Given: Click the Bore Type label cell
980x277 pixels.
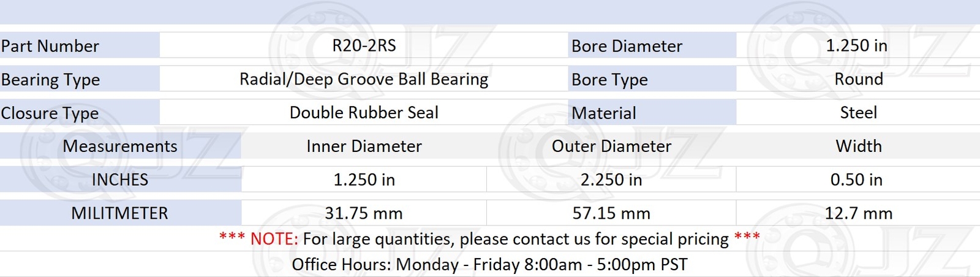Looking at the screenshot, I should coord(652,79).
